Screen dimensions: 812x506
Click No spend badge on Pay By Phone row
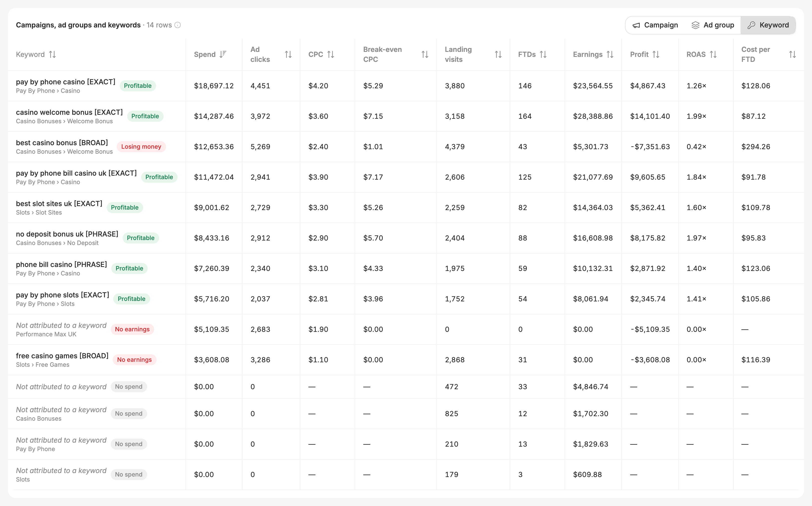pos(129,444)
